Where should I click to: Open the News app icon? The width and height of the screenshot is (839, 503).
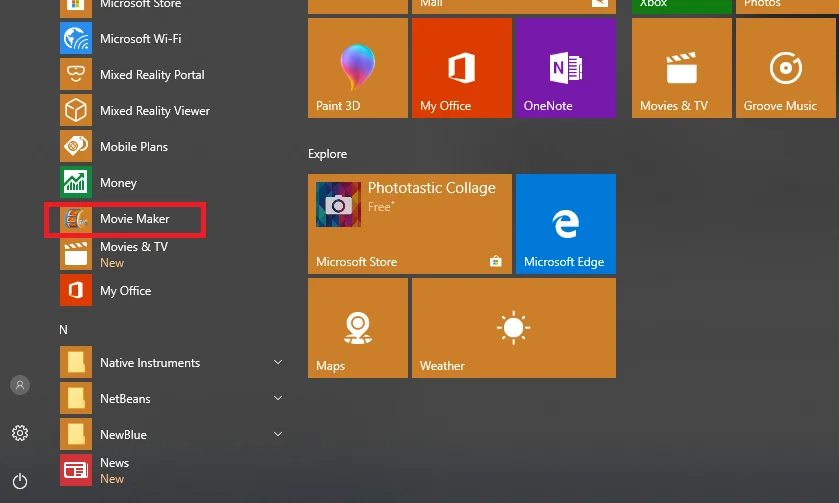pyautogui.click(x=75, y=470)
